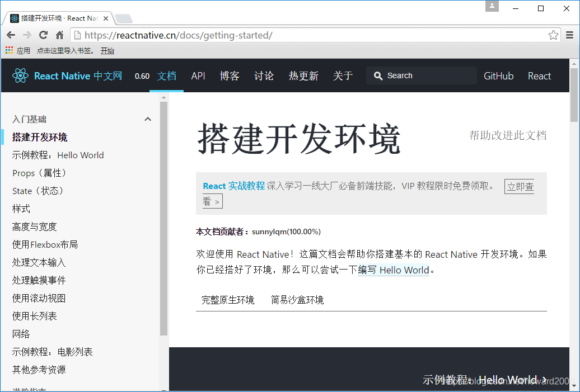Reload the page with the refresh icon
The height and width of the screenshot is (392, 580).
tap(43, 35)
